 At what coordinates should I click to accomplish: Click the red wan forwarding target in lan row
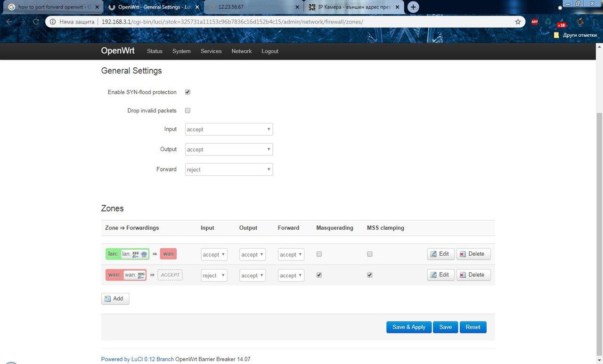tap(168, 254)
